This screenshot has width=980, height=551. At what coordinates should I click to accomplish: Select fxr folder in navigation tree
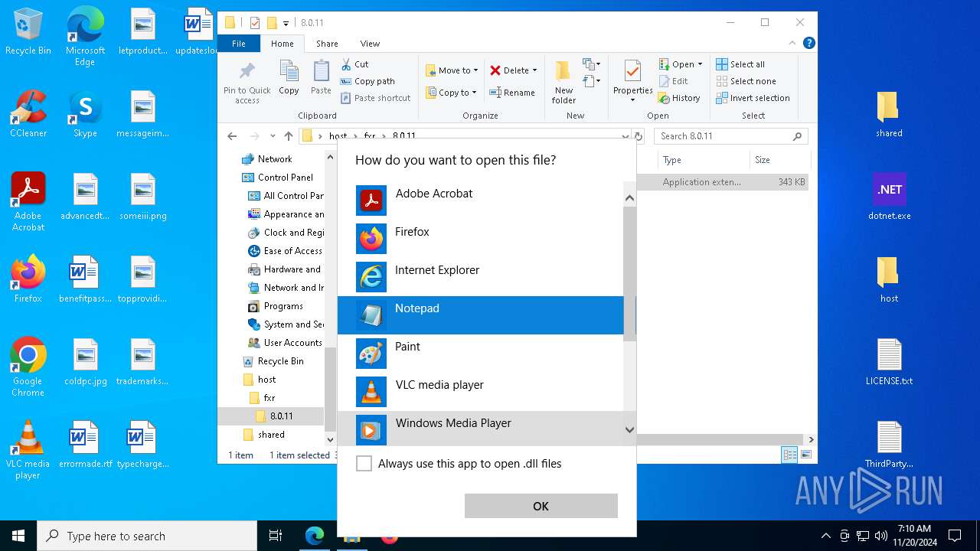click(269, 398)
